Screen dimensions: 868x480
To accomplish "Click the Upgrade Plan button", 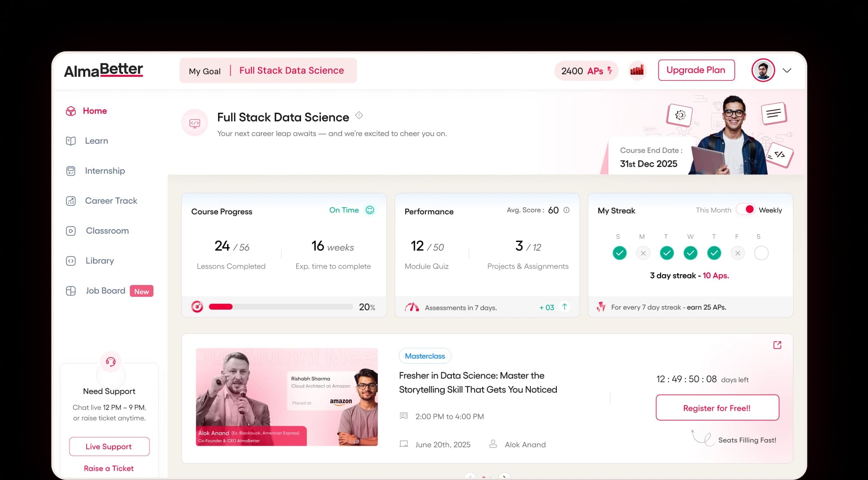I will point(696,70).
